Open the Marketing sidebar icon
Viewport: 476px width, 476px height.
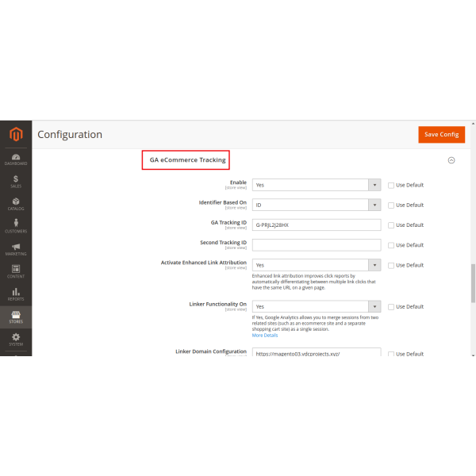[16, 250]
